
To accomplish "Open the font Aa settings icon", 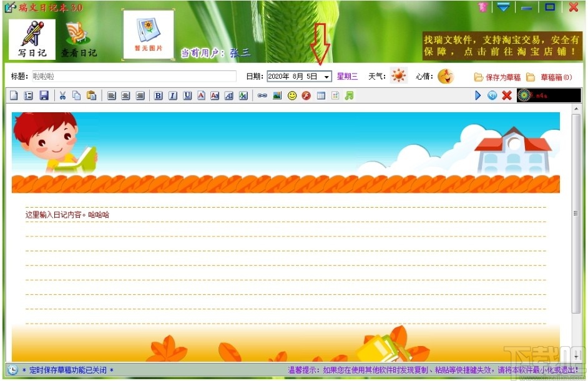I will (x=215, y=96).
